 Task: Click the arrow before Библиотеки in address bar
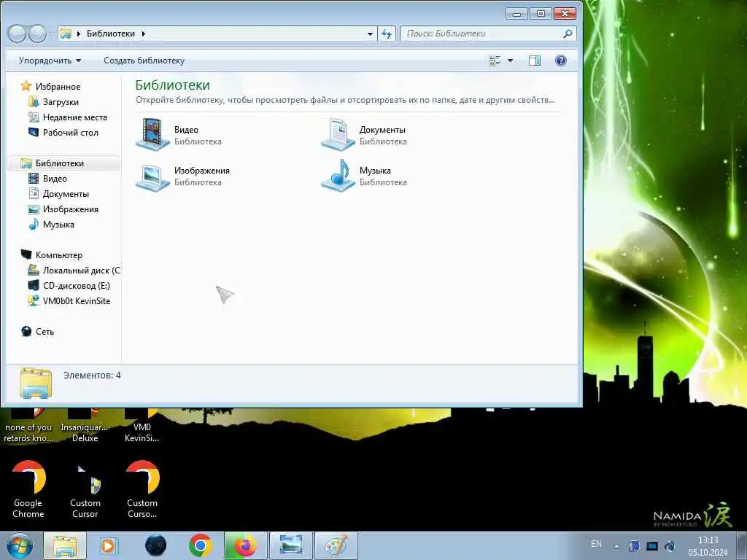point(79,34)
